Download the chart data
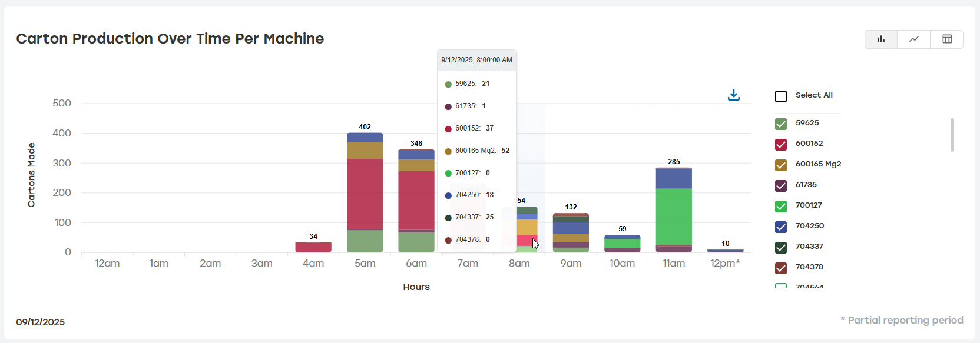Image resolution: width=980 pixels, height=343 pixels. coord(734,95)
